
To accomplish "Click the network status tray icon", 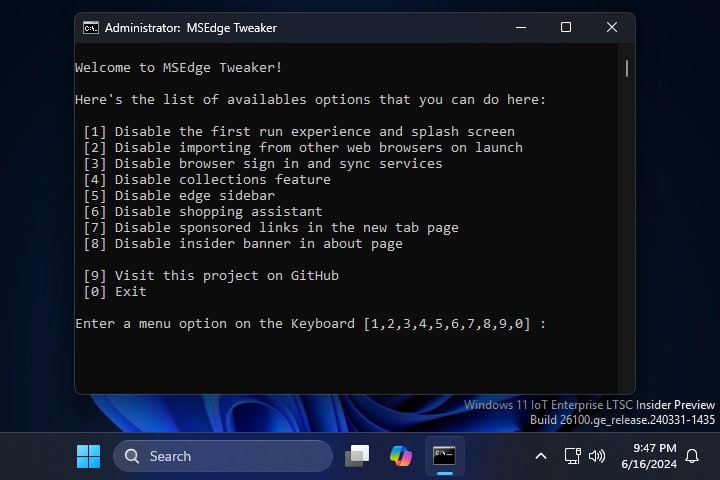I will 573,456.
